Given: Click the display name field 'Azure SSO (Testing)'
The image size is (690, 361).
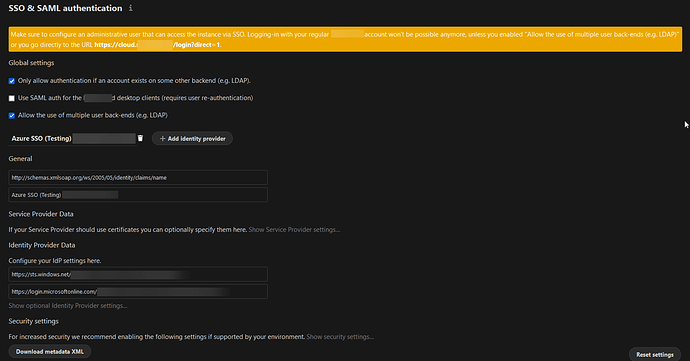Looking at the screenshot, I should point(138,195).
